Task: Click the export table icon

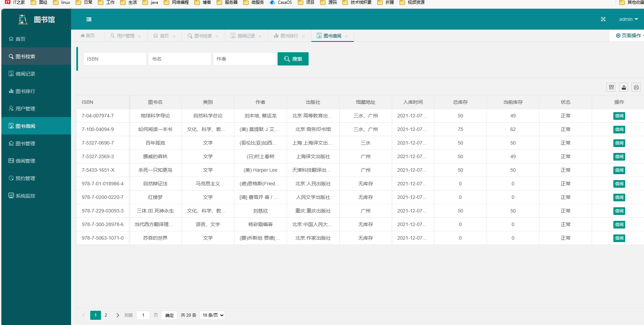Action: coord(624,87)
